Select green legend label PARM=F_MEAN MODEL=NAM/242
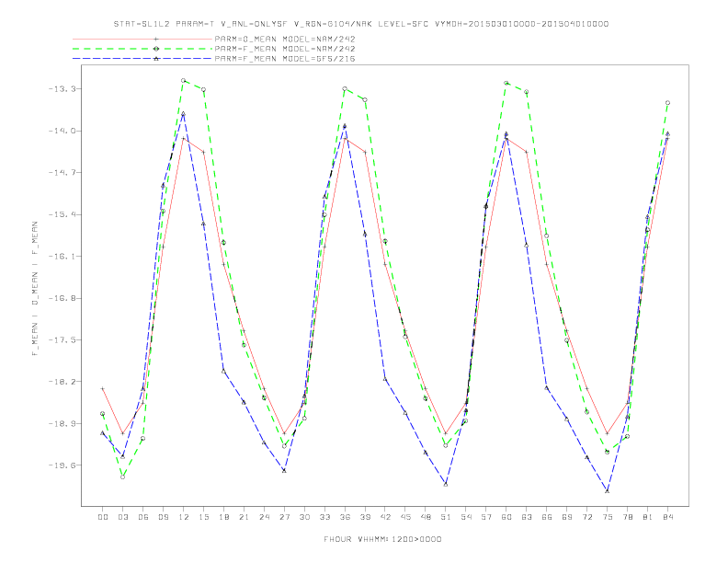The image size is (728, 563). pos(285,49)
